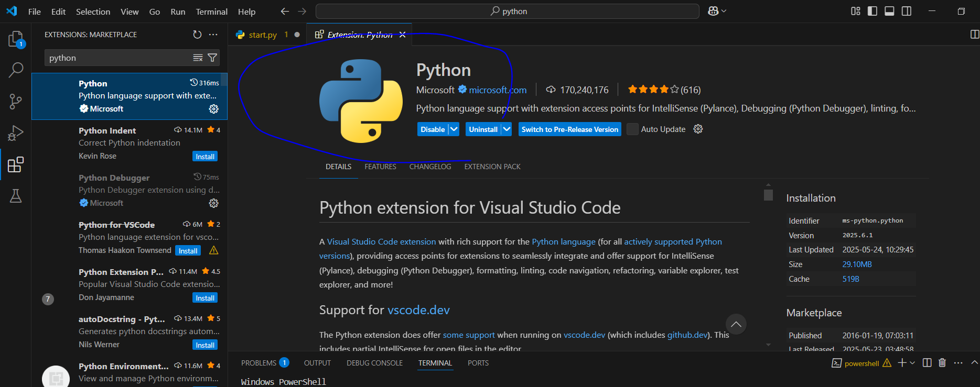
Task: Open the Copilot icon in title bar
Action: pyautogui.click(x=713, y=11)
